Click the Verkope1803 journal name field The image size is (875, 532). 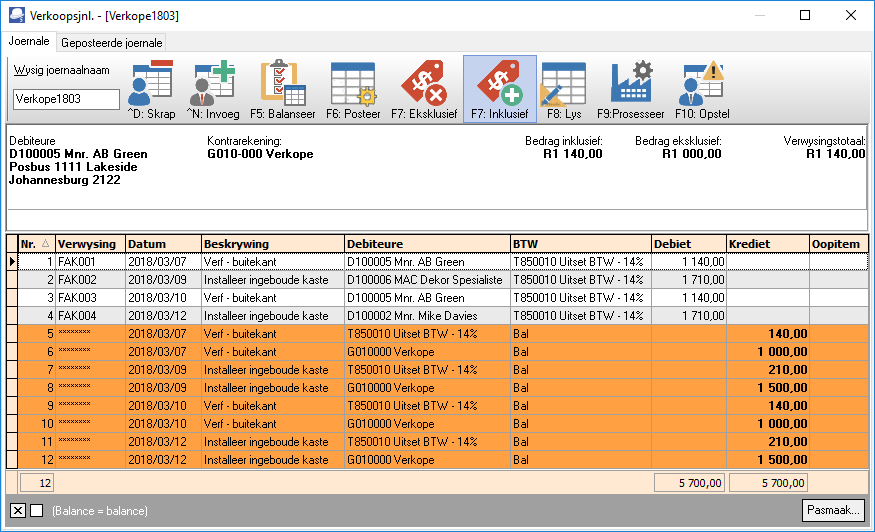(x=66, y=99)
